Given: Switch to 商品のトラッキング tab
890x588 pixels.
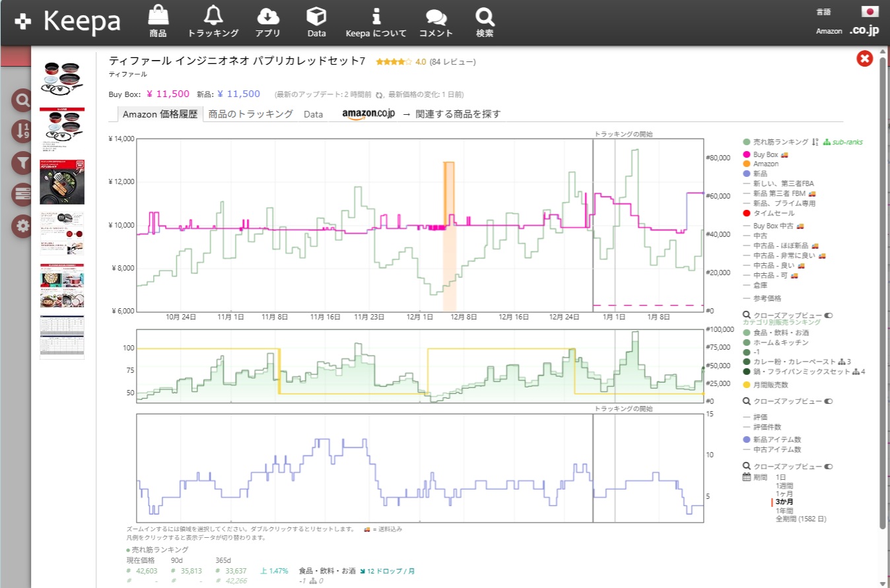Looking at the screenshot, I should [250, 114].
